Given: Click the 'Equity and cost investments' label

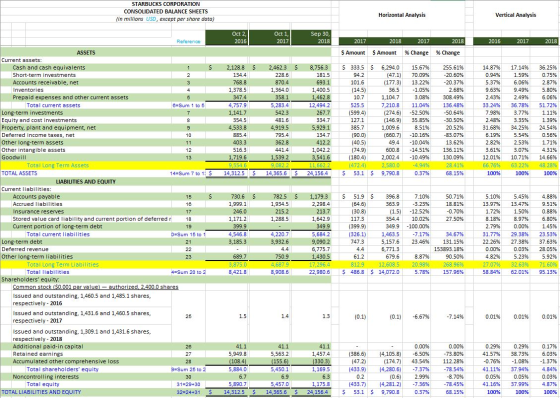Looking at the screenshot, I should pos(39,120).
